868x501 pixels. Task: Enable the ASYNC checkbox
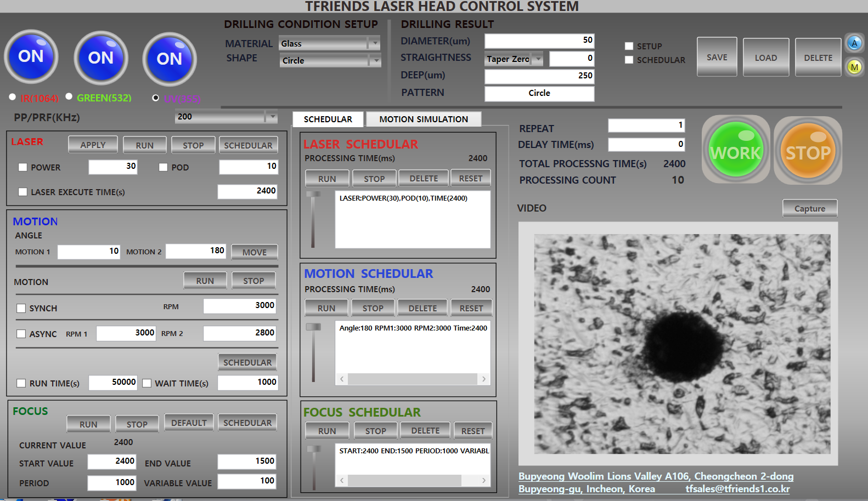tap(21, 334)
